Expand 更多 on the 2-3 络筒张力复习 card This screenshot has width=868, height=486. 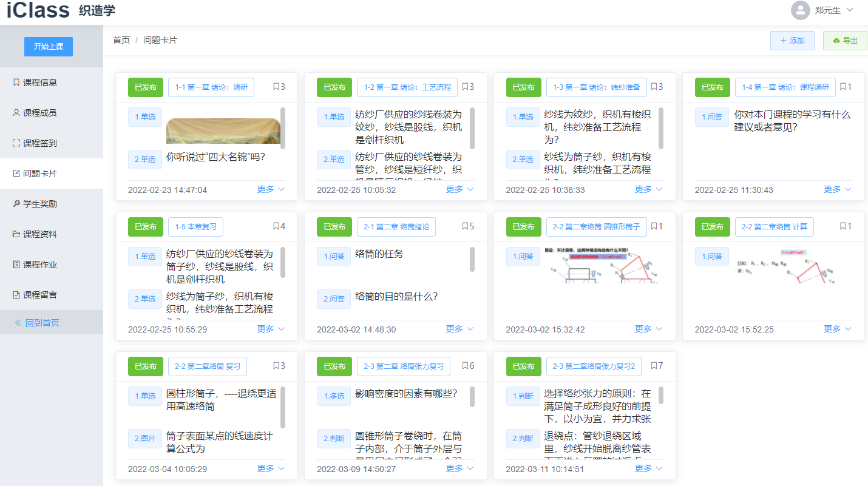(459, 468)
